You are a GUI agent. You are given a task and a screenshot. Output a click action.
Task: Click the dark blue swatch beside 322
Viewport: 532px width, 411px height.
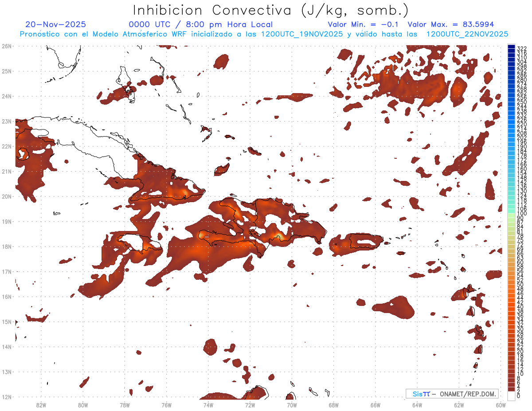point(512,47)
